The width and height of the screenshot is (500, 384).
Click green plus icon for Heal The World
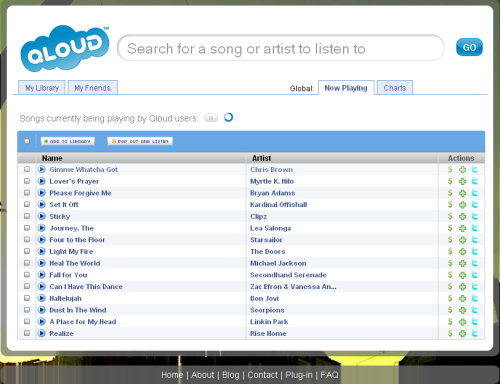[x=462, y=263]
